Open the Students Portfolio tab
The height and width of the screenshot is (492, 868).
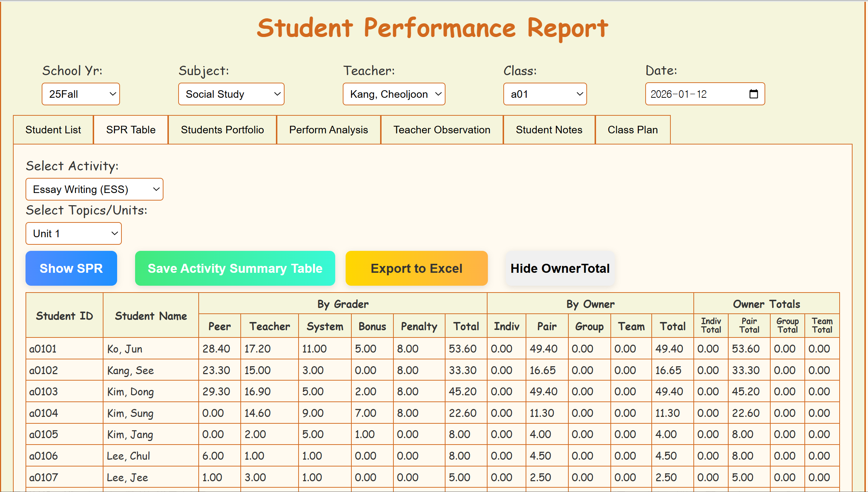[222, 130]
